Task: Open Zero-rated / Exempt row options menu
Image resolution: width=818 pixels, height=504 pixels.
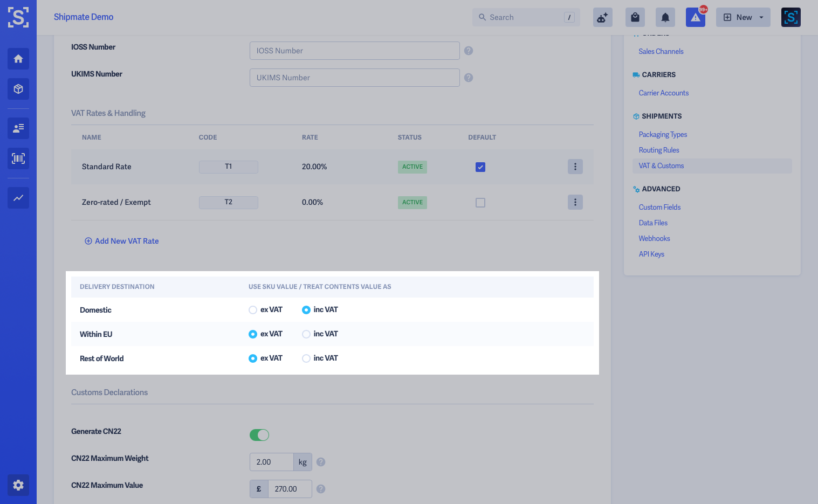Action: click(x=575, y=202)
